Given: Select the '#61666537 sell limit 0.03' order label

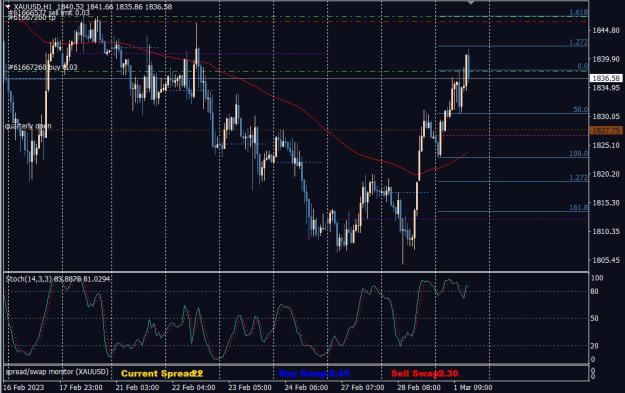Looking at the screenshot, I should coord(49,13).
